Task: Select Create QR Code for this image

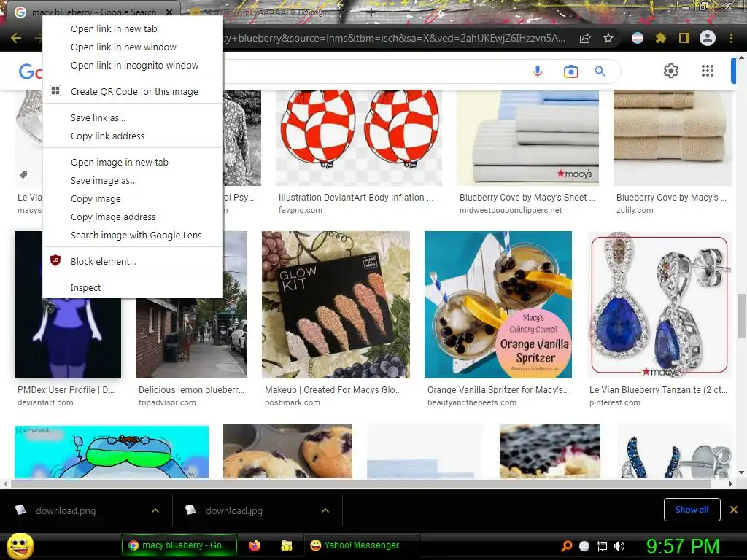Action: pyautogui.click(x=133, y=91)
